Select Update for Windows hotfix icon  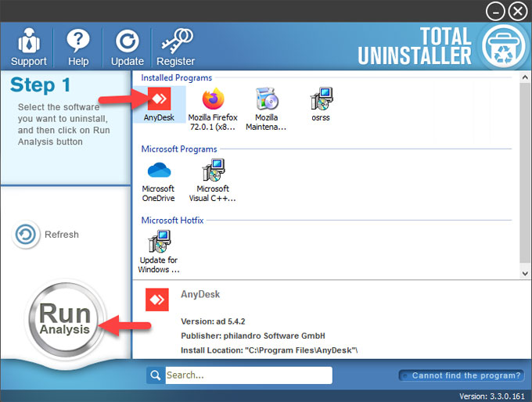click(159, 252)
